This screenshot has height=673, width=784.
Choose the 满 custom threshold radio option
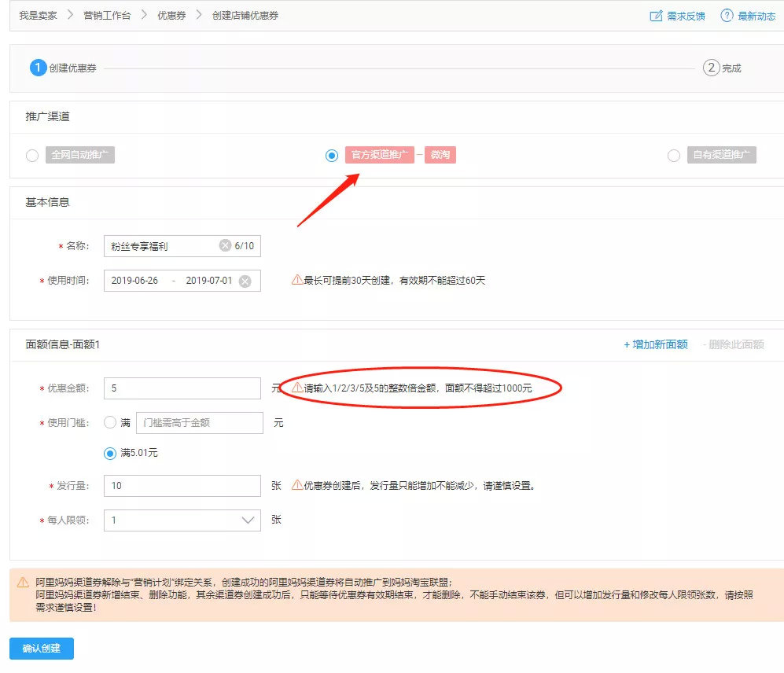[x=111, y=422]
